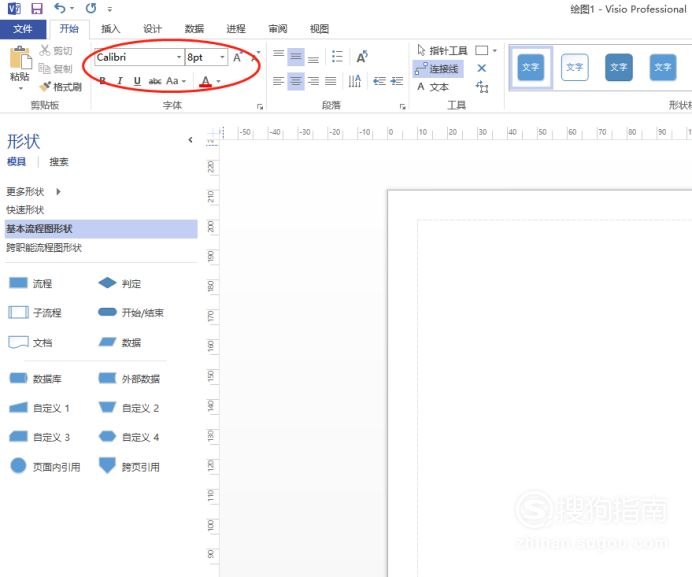This screenshot has width=692, height=577.
Task: Open the font color dropdown arrow
Action: [218, 81]
